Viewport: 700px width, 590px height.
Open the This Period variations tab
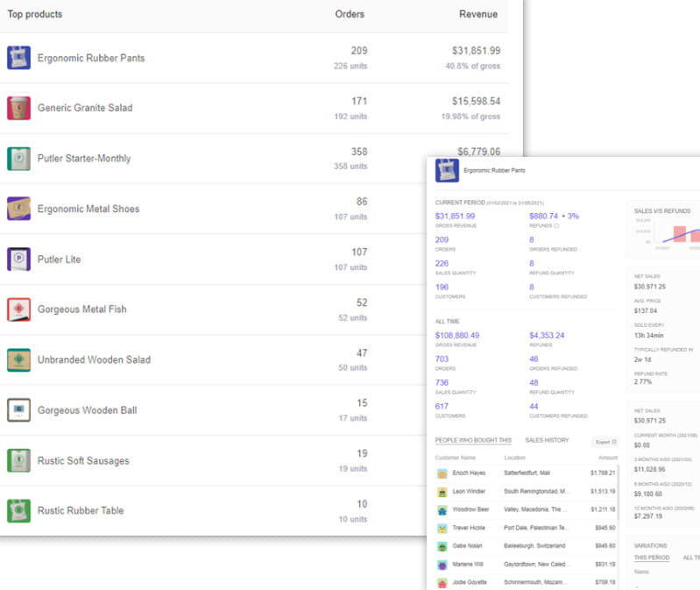(x=651, y=558)
